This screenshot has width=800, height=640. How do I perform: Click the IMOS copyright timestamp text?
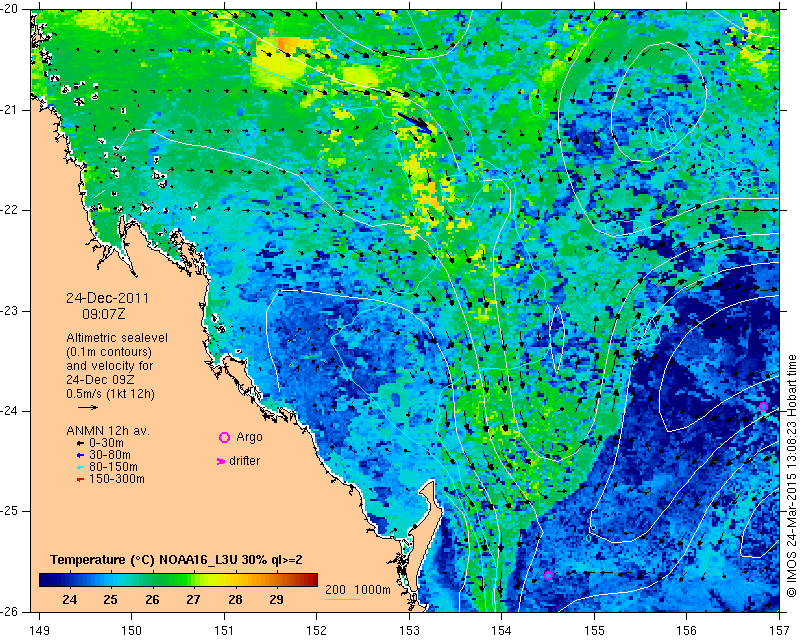(x=791, y=476)
